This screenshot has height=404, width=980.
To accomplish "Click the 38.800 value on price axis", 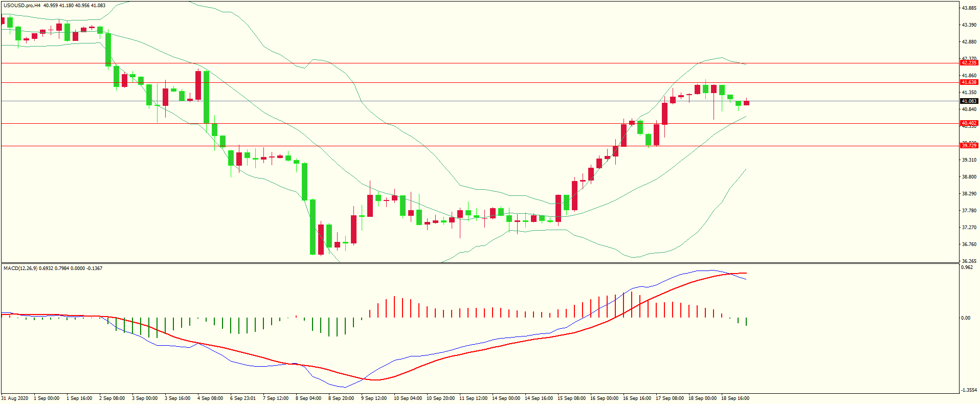I will (x=969, y=177).
